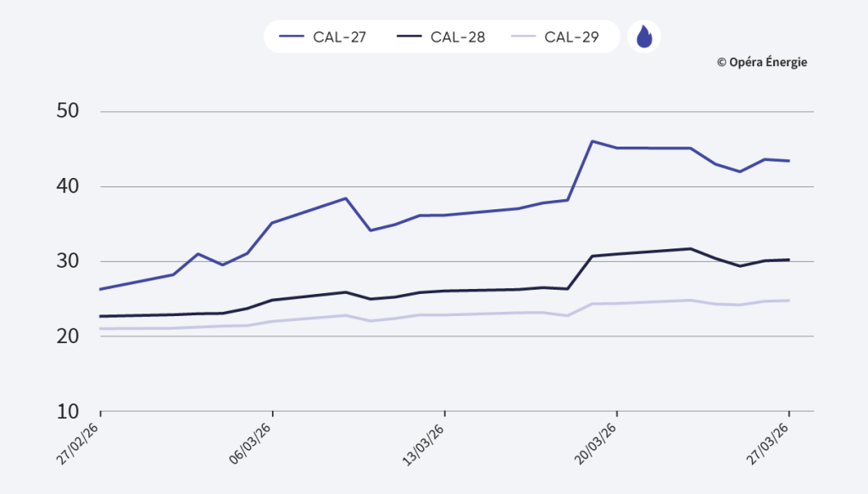Image resolution: width=868 pixels, height=494 pixels.
Task: Select the 27/02/26 date label on x-axis
Action: click(x=79, y=442)
